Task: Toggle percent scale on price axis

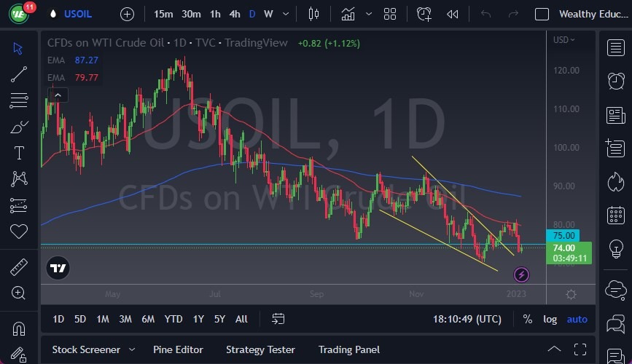Action: tap(527, 319)
